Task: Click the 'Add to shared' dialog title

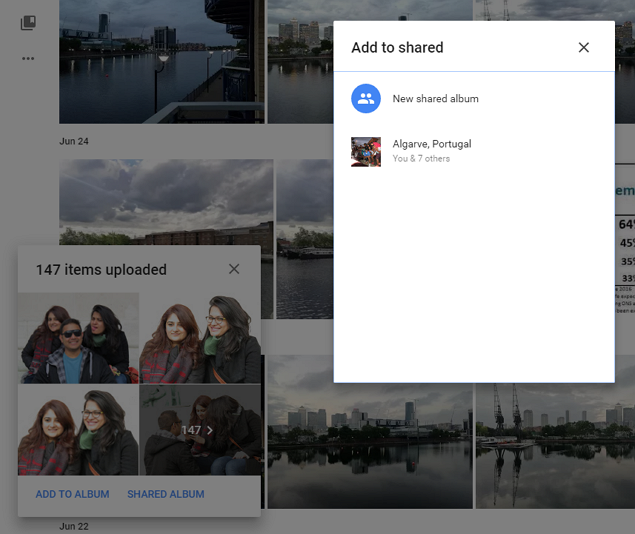Action: pyautogui.click(x=397, y=47)
